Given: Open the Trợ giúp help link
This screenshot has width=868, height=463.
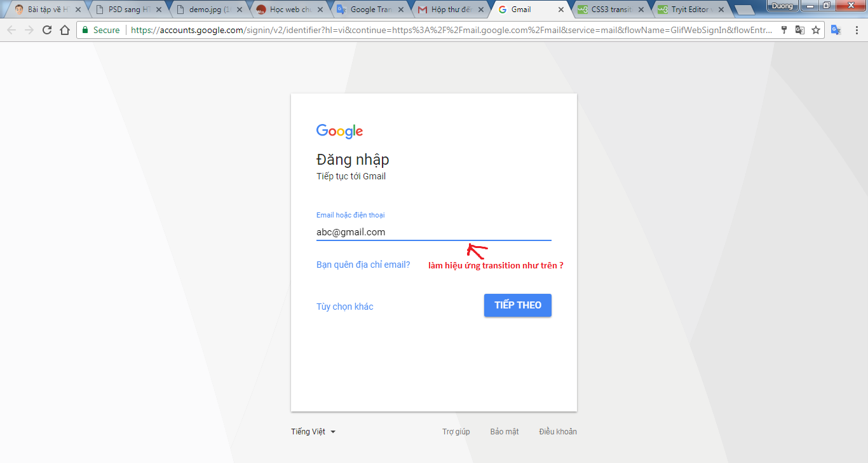Looking at the screenshot, I should click(x=456, y=431).
